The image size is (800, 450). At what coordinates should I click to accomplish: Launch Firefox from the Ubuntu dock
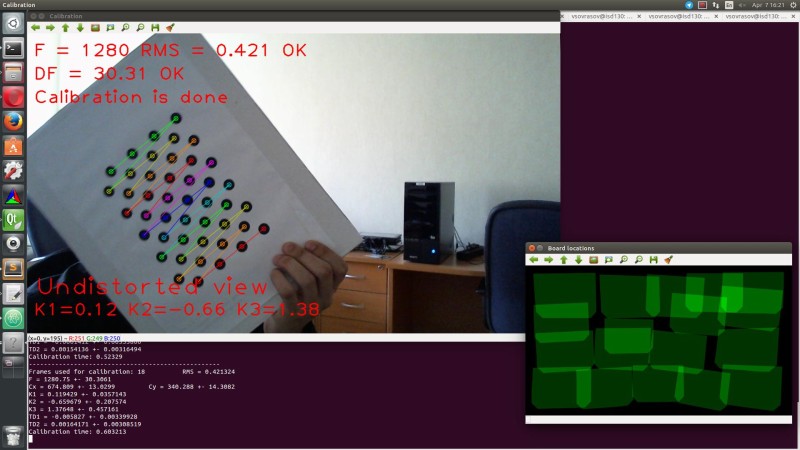tap(13, 121)
